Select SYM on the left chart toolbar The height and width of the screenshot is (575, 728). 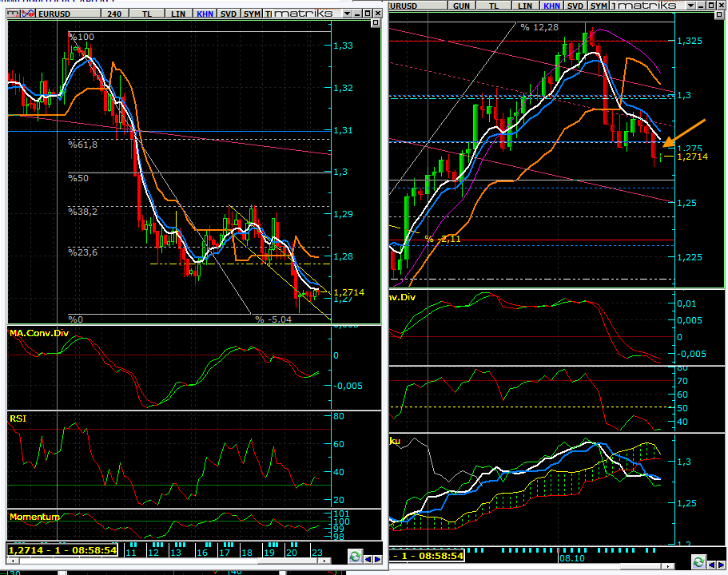coord(252,14)
